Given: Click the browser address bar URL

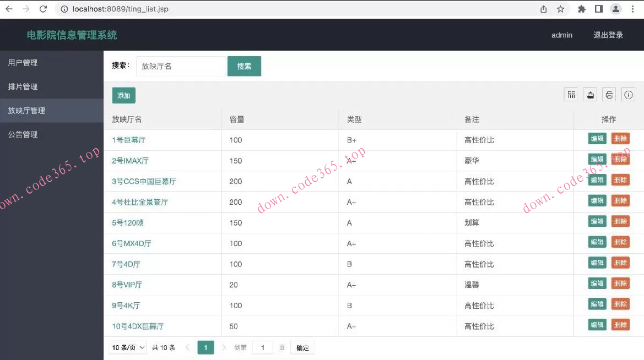Looking at the screenshot, I should click(x=120, y=9).
